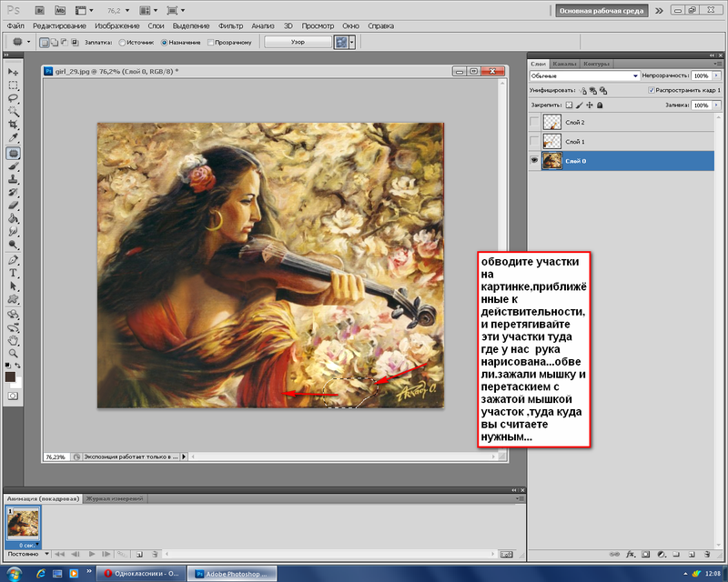
Task: Click 'Основная рабочая среда' workspace button
Action: [x=602, y=11]
